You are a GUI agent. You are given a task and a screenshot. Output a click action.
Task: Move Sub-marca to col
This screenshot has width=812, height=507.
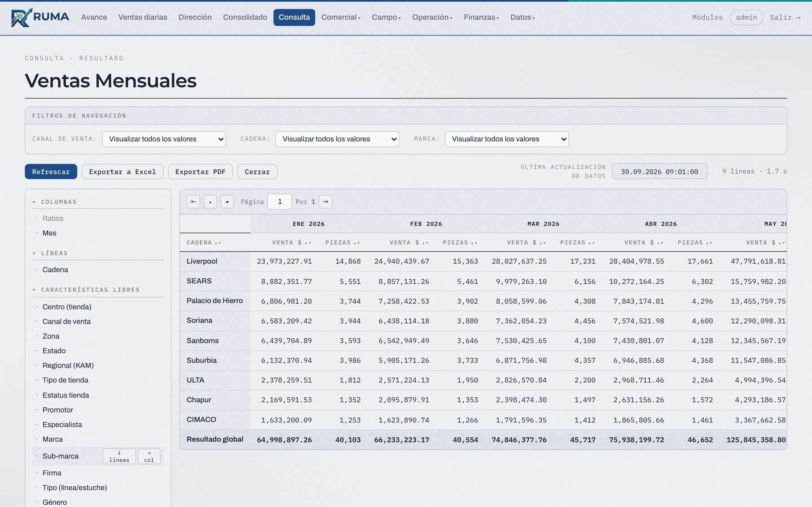pyautogui.click(x=149, y=456)
